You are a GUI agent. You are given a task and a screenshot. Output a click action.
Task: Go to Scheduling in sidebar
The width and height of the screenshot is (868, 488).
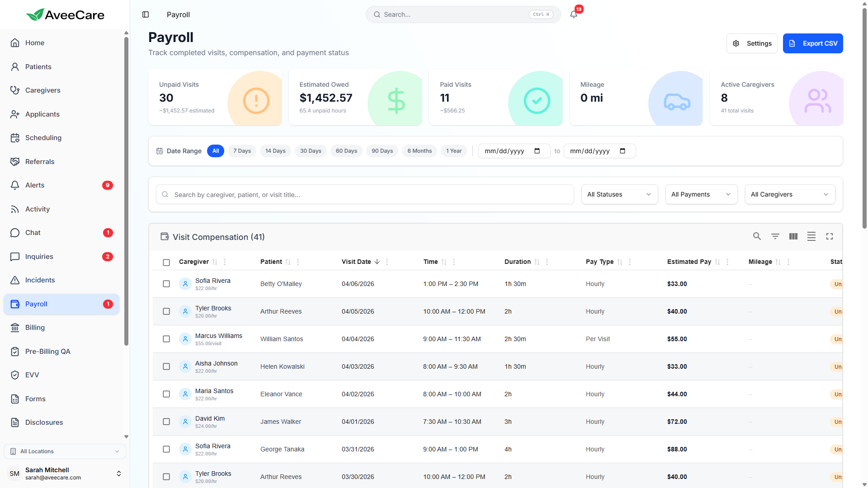[43, 138]
